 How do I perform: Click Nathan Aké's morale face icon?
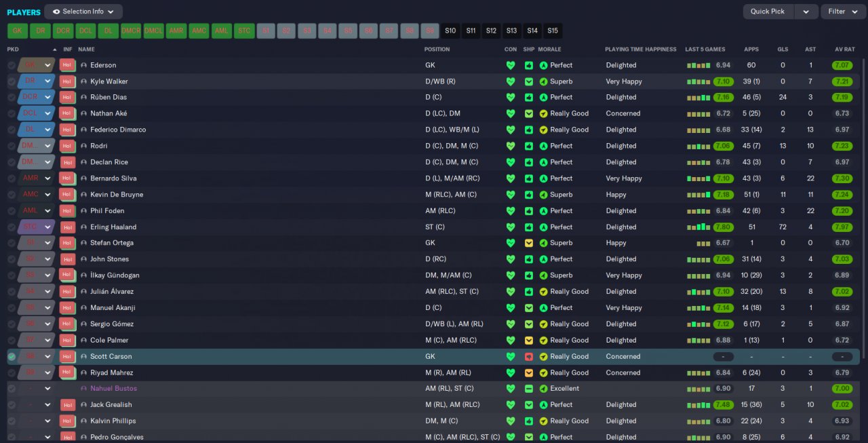point(543,113)
